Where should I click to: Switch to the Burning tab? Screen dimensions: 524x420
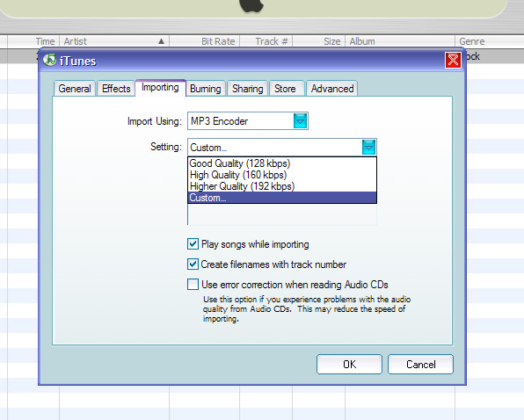(206, 89)
